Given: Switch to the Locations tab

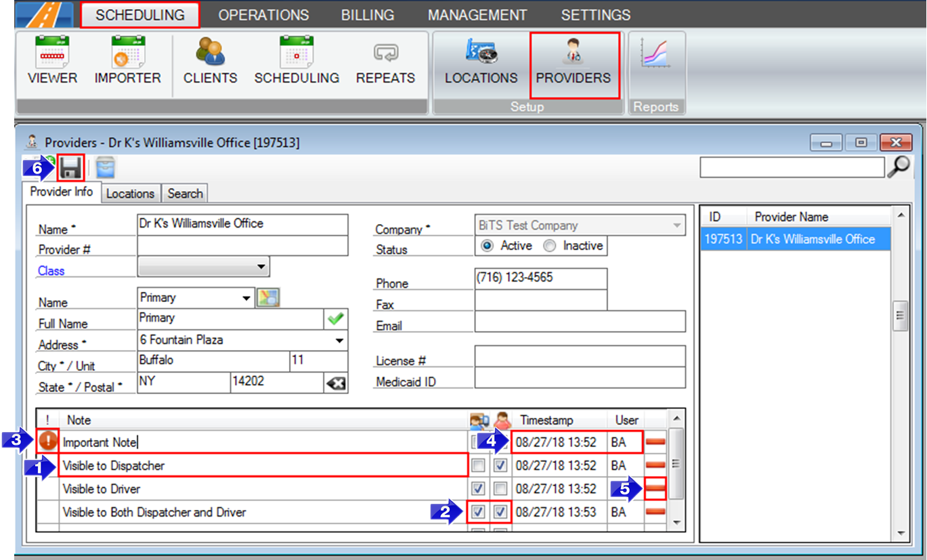Looking at the screenshot, I should [131, 193].
